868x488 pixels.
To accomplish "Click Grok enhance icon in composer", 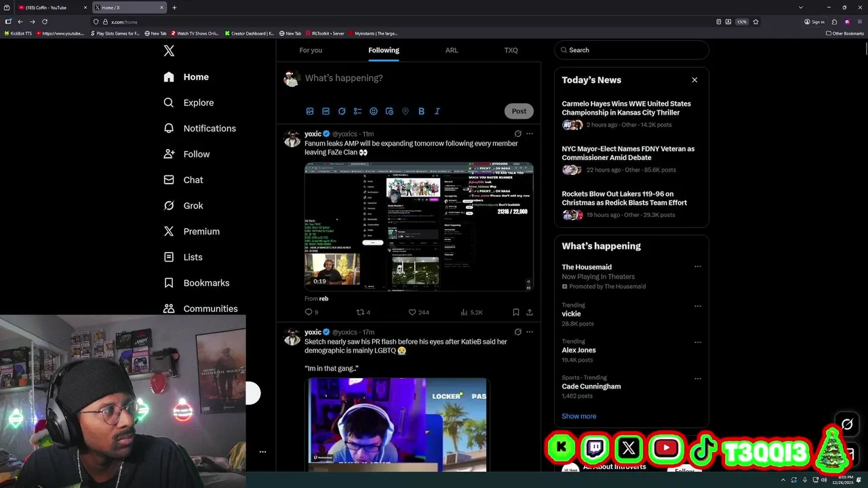I will tap(342, 111).
